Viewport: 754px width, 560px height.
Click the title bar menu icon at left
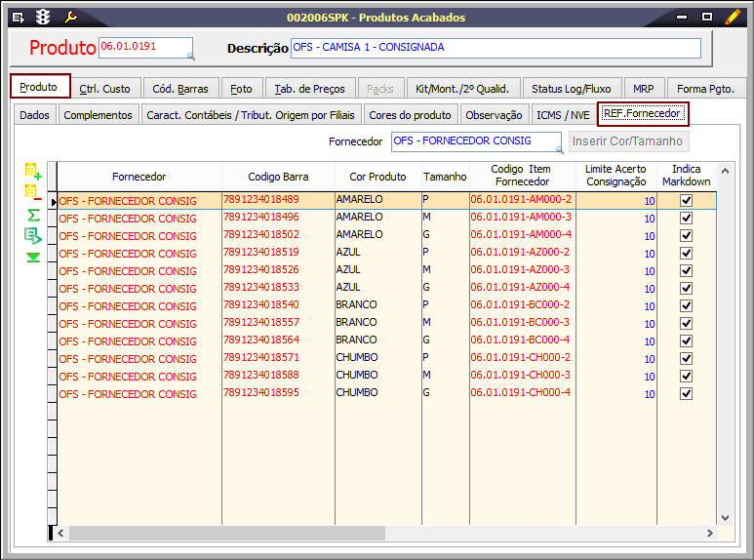(x=18, y=18)
